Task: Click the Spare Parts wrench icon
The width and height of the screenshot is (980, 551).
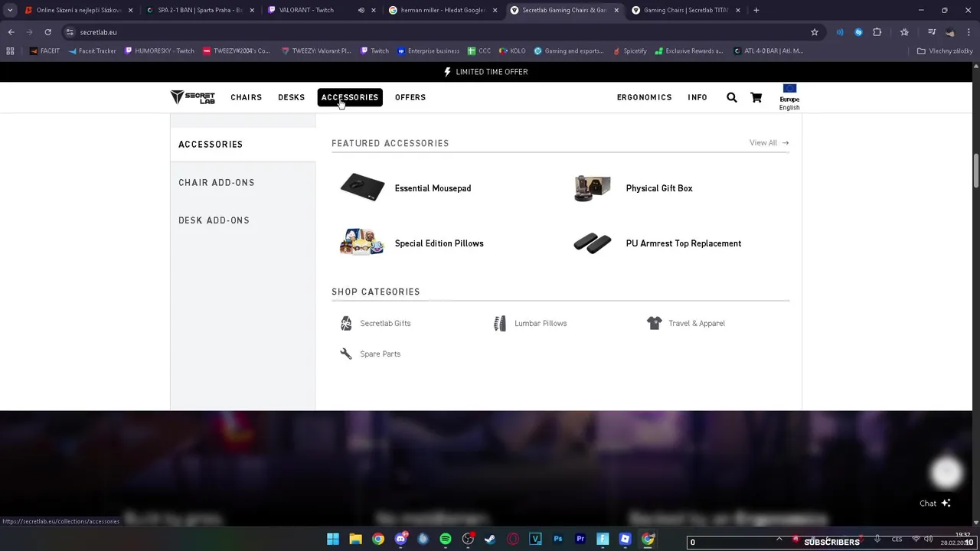Action: (x=346, y=354)
